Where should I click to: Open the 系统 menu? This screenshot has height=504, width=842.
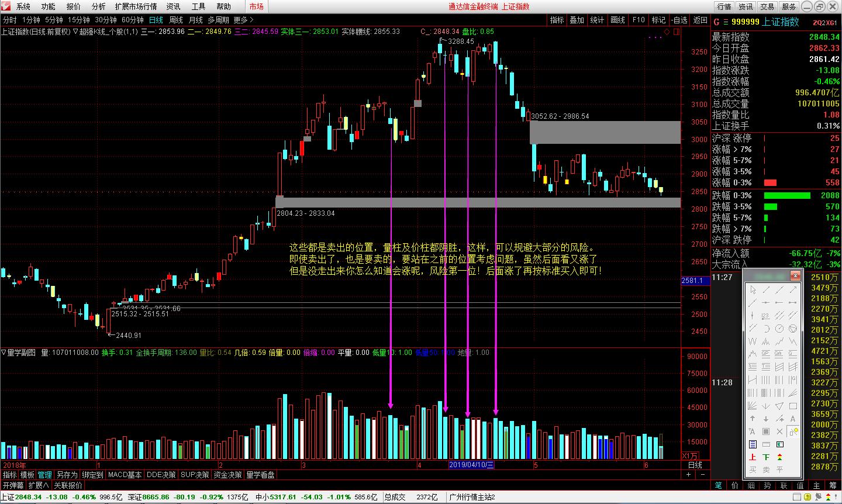23,6
